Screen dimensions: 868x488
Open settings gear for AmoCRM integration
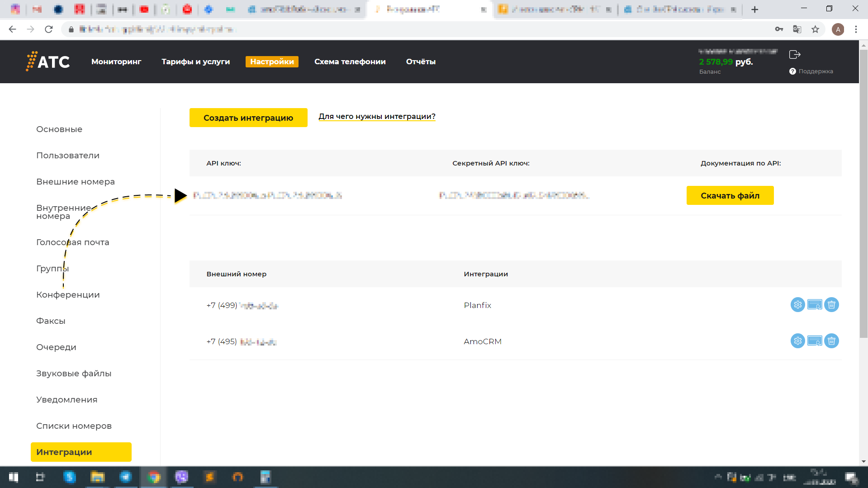point(797,341)
